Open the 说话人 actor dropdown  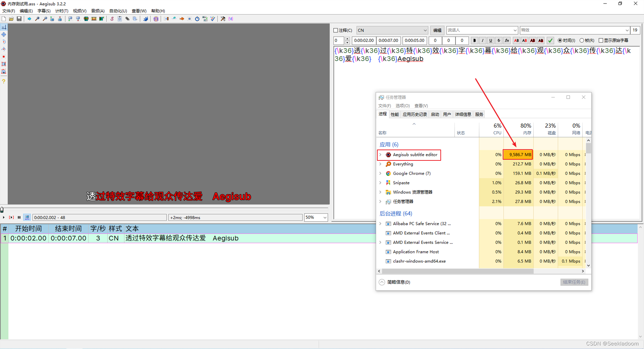coord(482,30)
